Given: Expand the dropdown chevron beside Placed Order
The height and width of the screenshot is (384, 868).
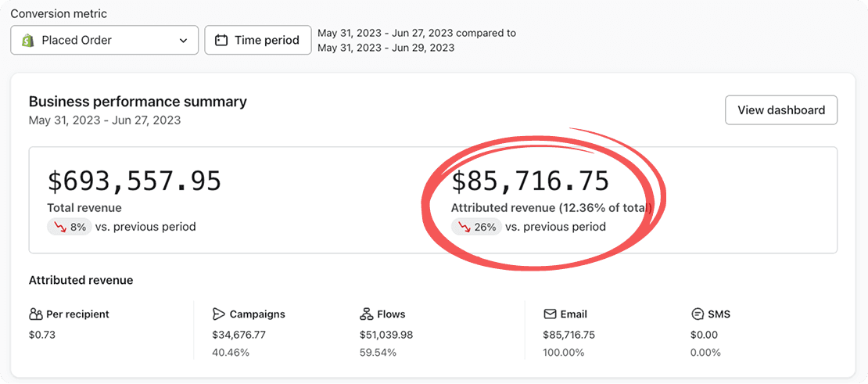Looking at the screenshot, I should (183, 40).
